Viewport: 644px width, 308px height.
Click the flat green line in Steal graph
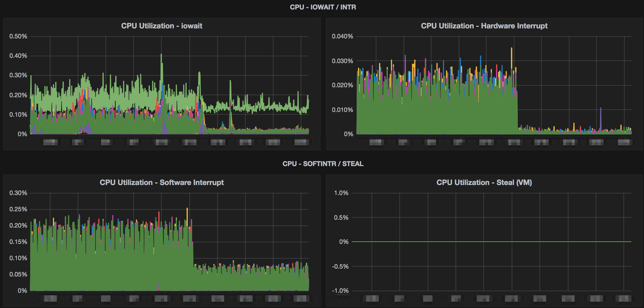click(x=491, y=242)
